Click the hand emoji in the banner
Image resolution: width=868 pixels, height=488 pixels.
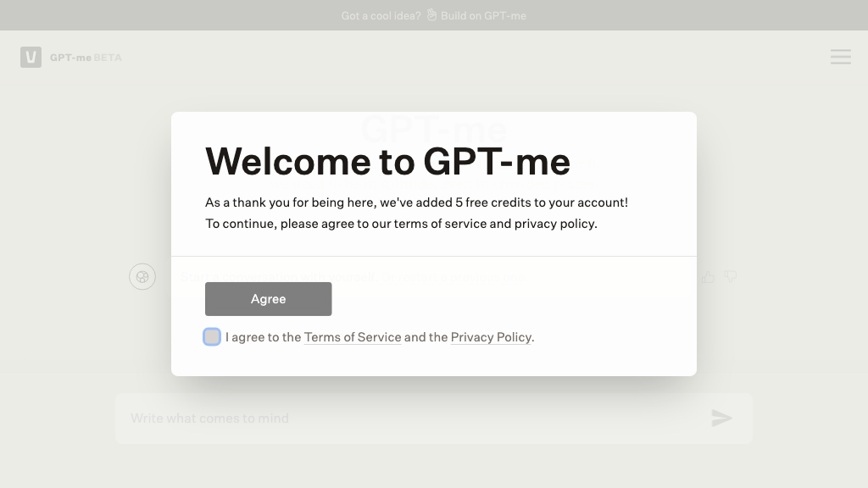(431, 14)
